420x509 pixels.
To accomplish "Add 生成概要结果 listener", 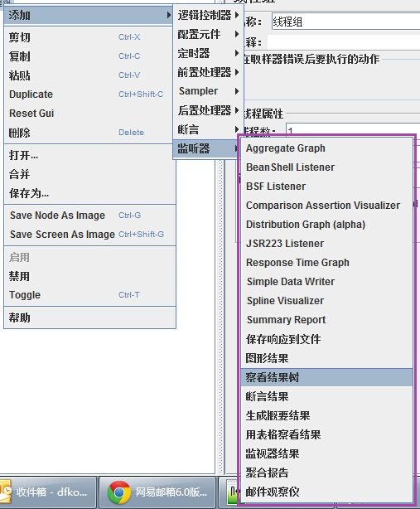I will click(x=326, y=415).
